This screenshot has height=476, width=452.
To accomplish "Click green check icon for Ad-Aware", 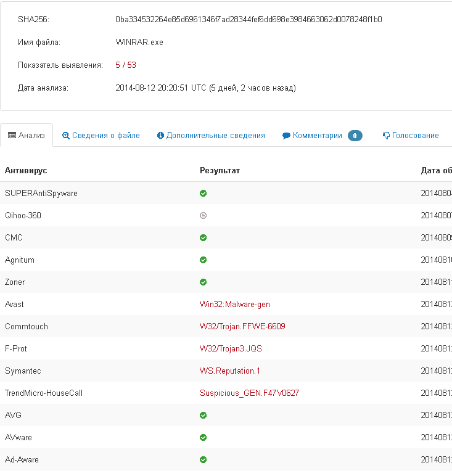I will (x=203, y=459).
